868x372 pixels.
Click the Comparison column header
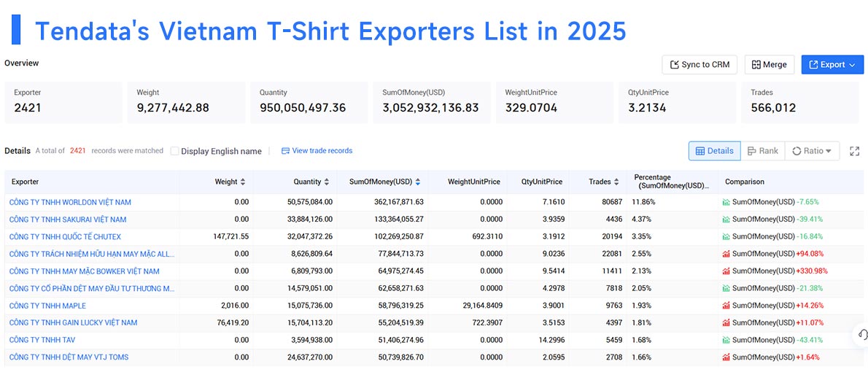(x=745, y=182)
